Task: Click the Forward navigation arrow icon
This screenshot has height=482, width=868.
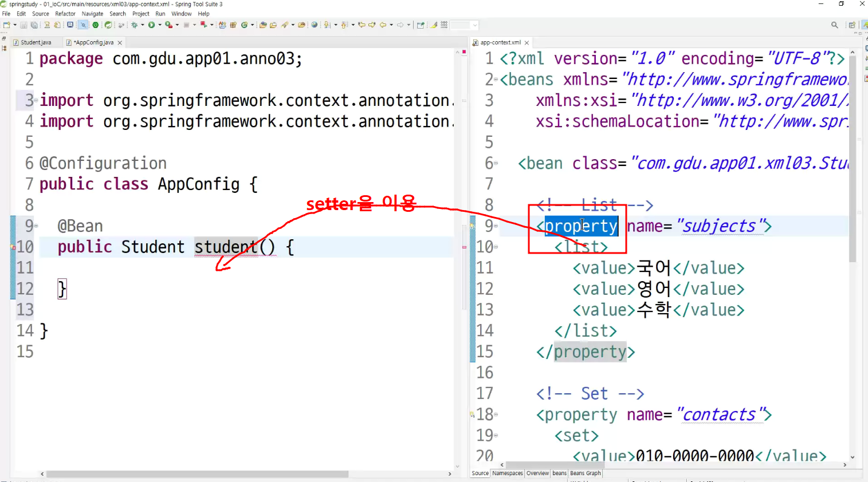Action: point(400,25)
